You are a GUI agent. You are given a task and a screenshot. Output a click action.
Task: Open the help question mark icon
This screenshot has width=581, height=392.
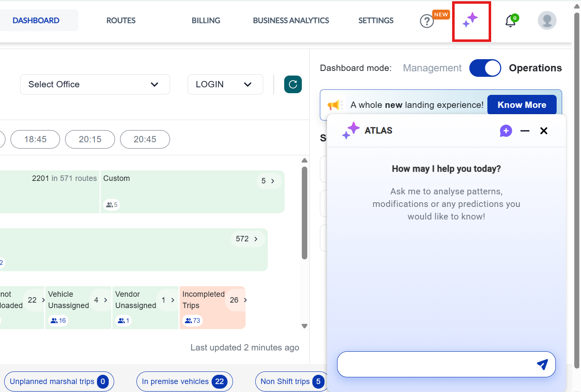(x=427, y=21)
